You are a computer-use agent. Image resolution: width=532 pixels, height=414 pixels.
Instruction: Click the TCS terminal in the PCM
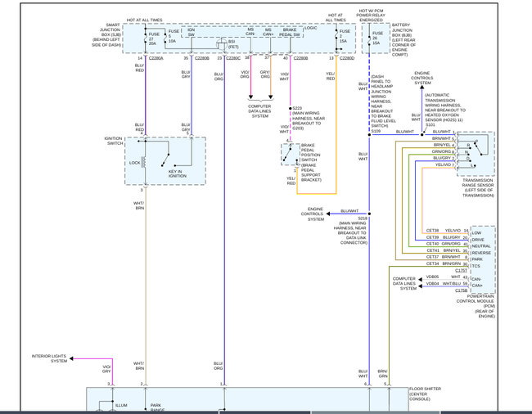pyautogui.click(x=476, y=266)
